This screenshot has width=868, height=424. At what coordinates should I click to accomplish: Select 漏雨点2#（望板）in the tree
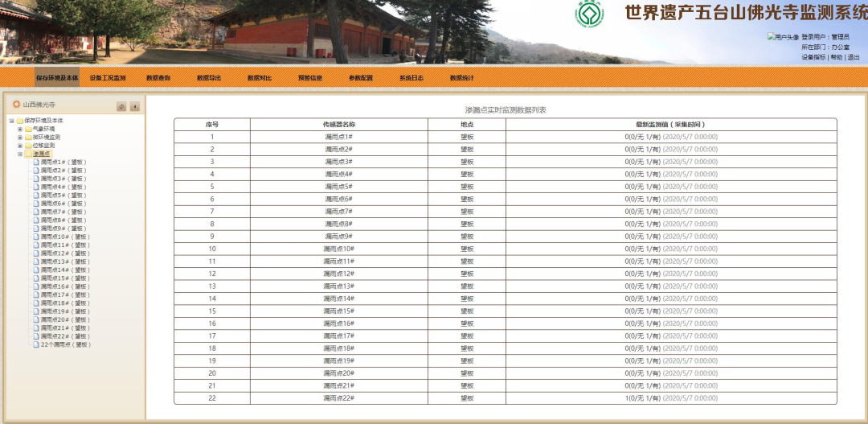tap(63, 171)
